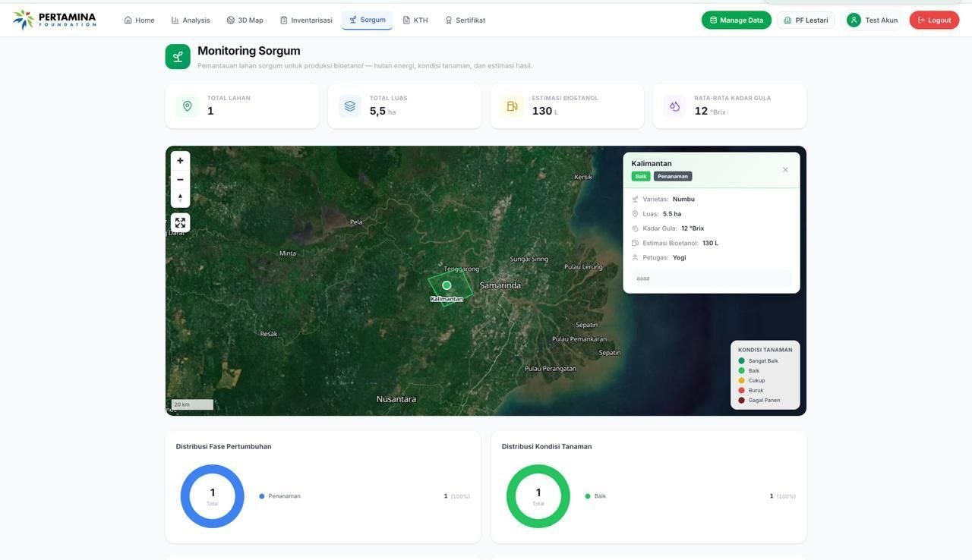
Task: Click the Pulau Lerung map label
Action: 583,267
